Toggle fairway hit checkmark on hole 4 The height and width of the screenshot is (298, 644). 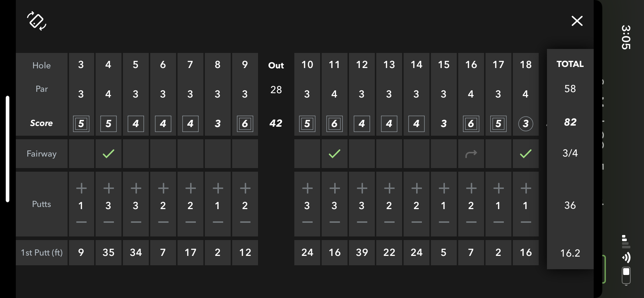(x=109, y=154)
